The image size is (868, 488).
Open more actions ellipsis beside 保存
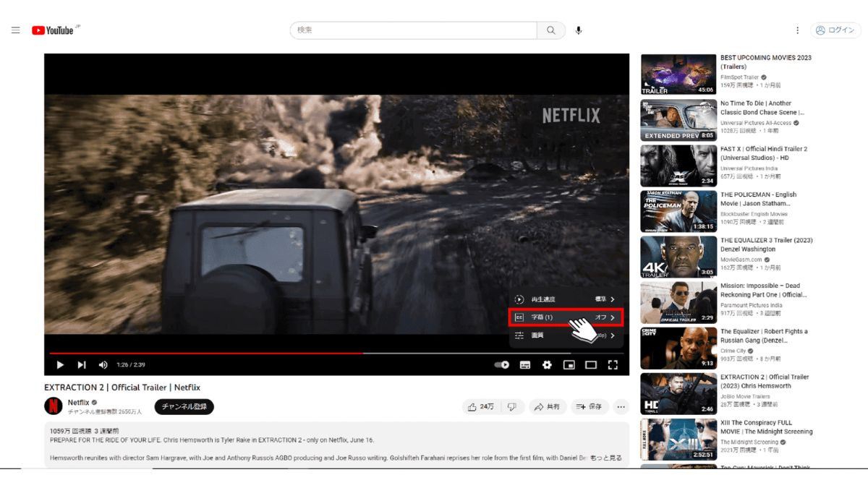click(x=621, y=407)
